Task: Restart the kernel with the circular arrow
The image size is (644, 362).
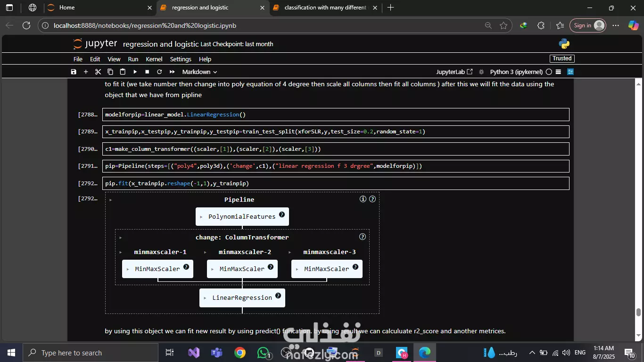Action: (x=159, y=72)
